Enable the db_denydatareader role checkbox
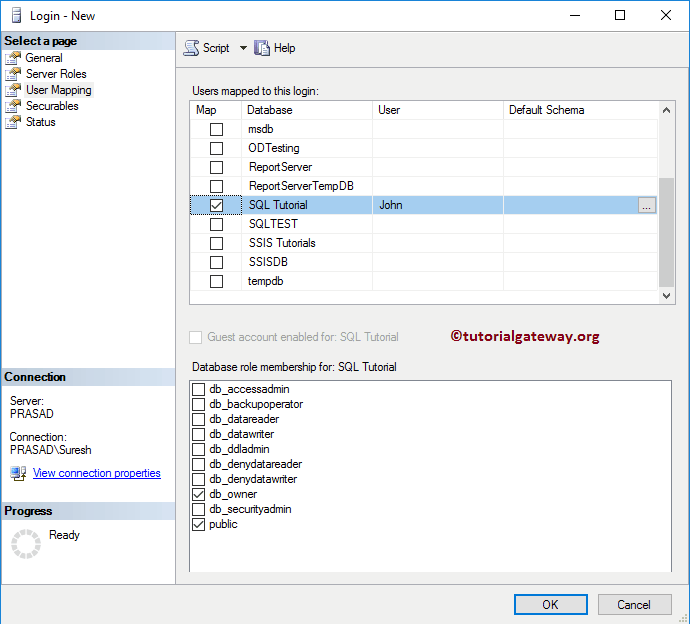Viewport: 690px width, 624px height. [198, 464]
